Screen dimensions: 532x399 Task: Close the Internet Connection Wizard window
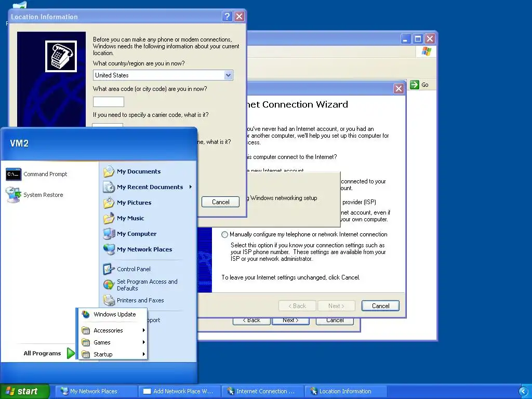[398, 88]
